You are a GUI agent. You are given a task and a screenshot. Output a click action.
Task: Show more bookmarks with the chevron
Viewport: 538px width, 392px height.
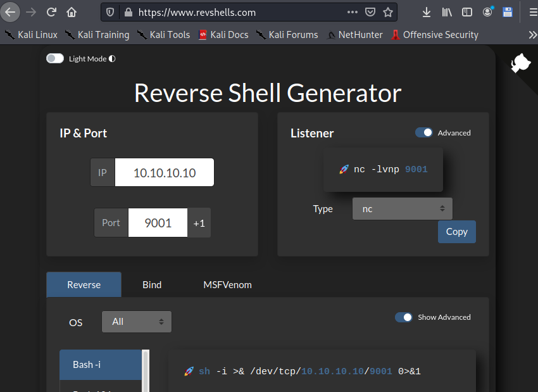pyautogui.click(x=532, y=35)
